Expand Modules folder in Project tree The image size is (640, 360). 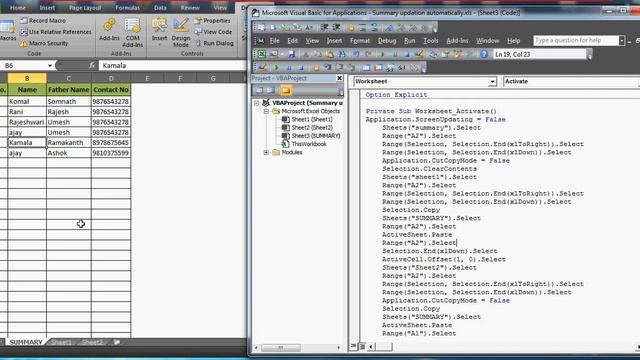tap(266, 152)
